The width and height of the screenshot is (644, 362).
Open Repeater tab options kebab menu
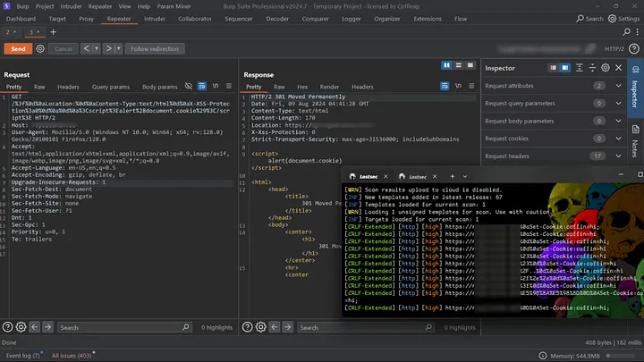(x=638, y=32)
